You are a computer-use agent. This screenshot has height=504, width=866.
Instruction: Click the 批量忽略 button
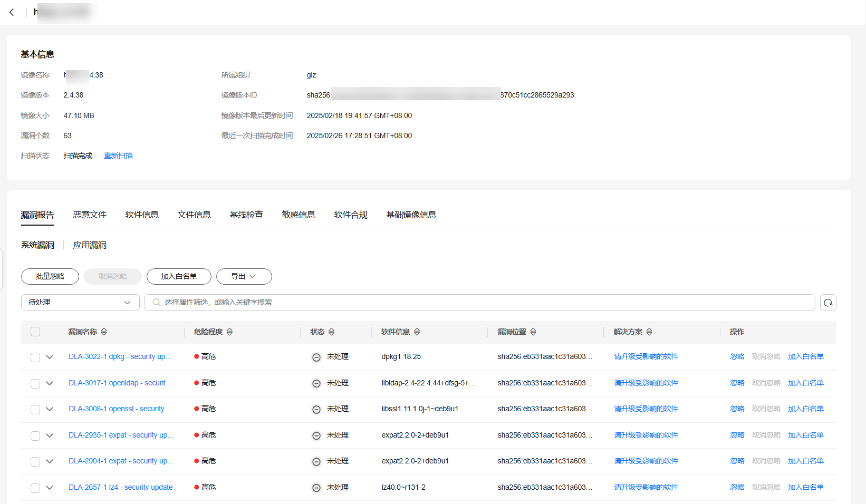pyautogui.click(x=50, y=276)
